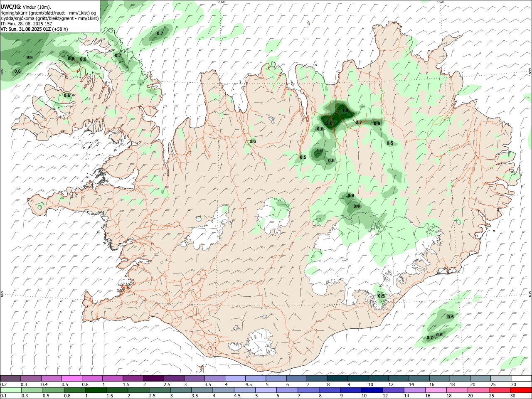This screenshot has width=532, height=399.
Task: Click the '30' label in the purple snow legend row
Action: coord(513,384)
